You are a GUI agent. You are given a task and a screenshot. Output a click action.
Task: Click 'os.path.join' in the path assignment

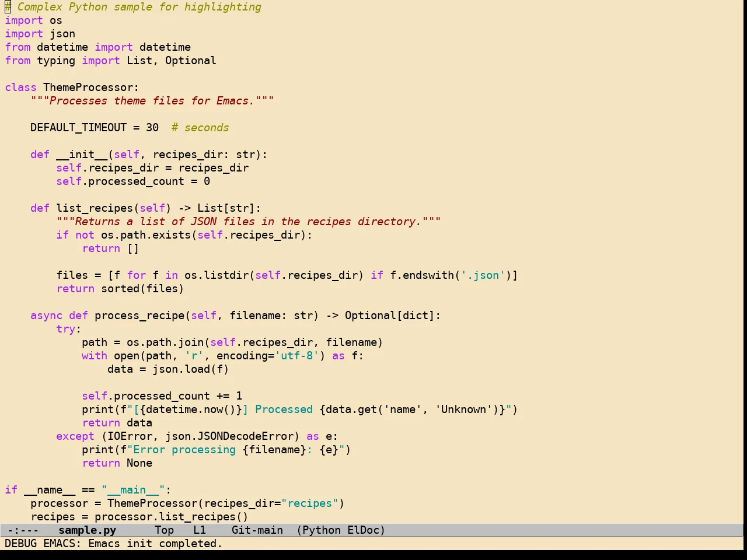[x=165, y=342]
